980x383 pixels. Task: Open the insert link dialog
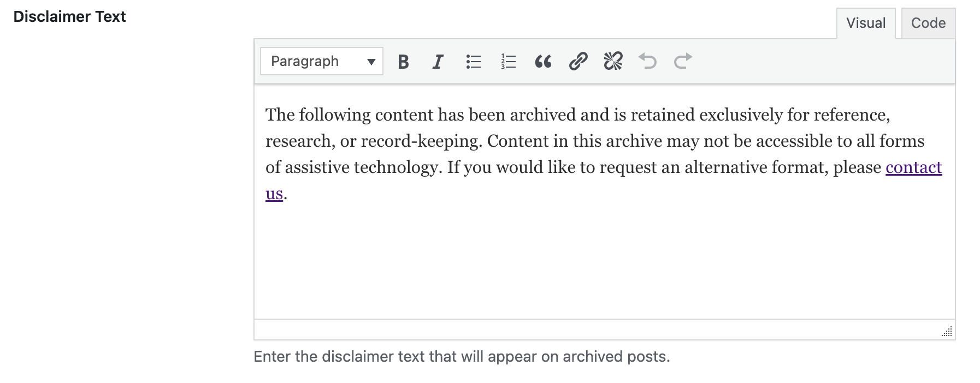577,62
